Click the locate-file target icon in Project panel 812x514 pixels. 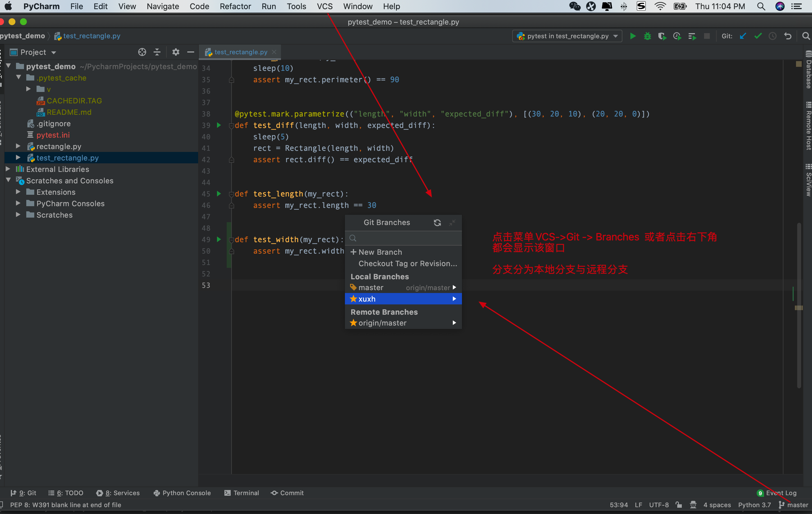(x=142, y=52)
